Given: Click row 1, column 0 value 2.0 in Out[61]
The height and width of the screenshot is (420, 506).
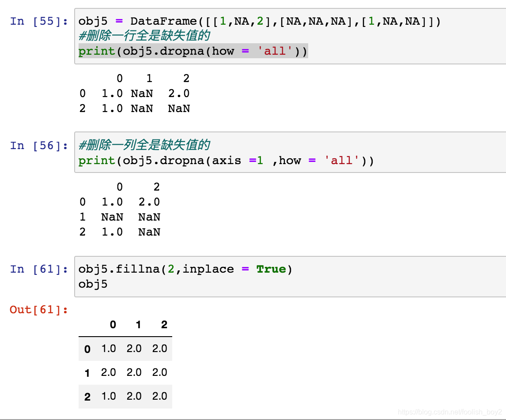Looking at the screenshot, I should coord(109,372).
